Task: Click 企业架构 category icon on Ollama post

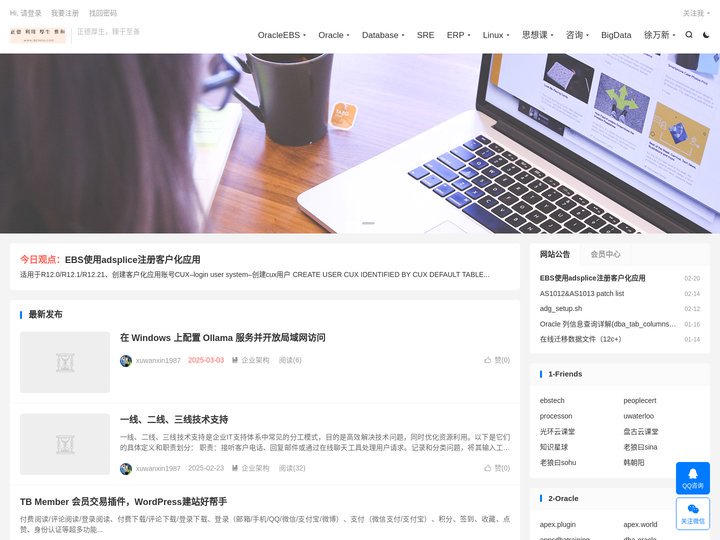Action: click(235, 360)
